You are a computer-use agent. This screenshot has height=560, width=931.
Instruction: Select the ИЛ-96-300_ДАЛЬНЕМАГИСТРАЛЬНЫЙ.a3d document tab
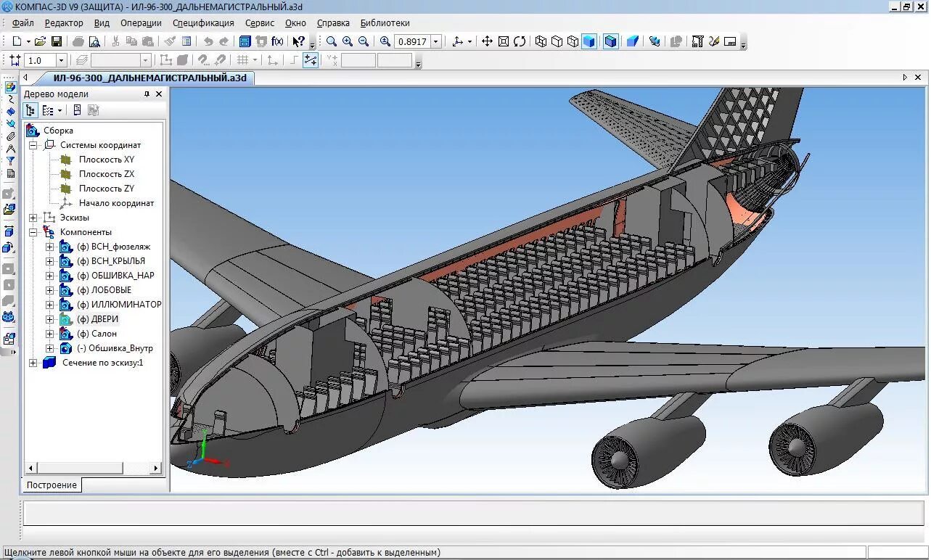150,78
